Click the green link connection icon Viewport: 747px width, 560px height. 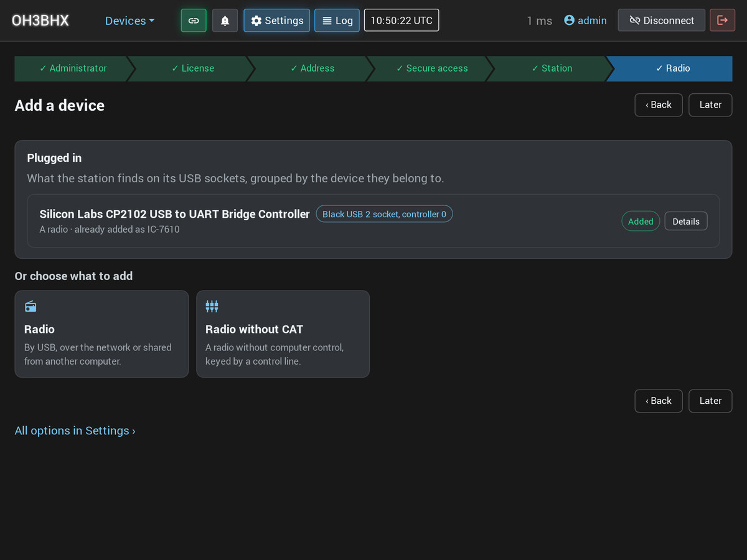point(194,21)
